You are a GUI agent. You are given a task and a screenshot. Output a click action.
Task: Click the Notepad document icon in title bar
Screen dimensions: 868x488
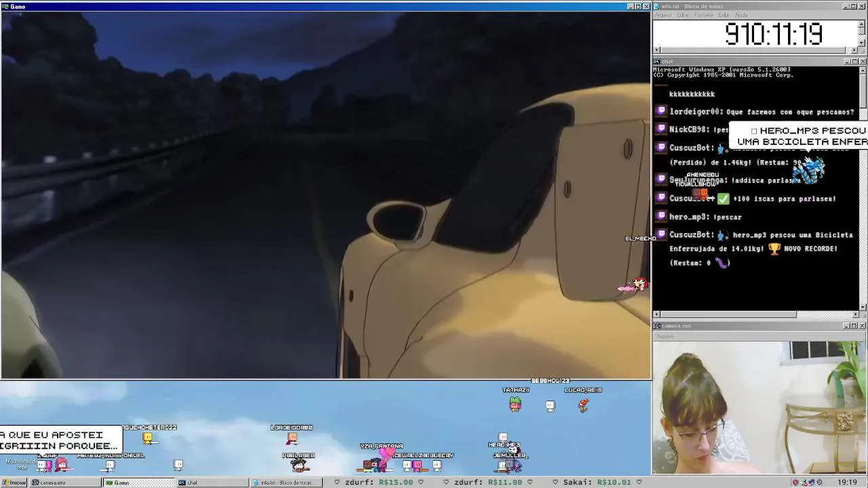point(656,6)
